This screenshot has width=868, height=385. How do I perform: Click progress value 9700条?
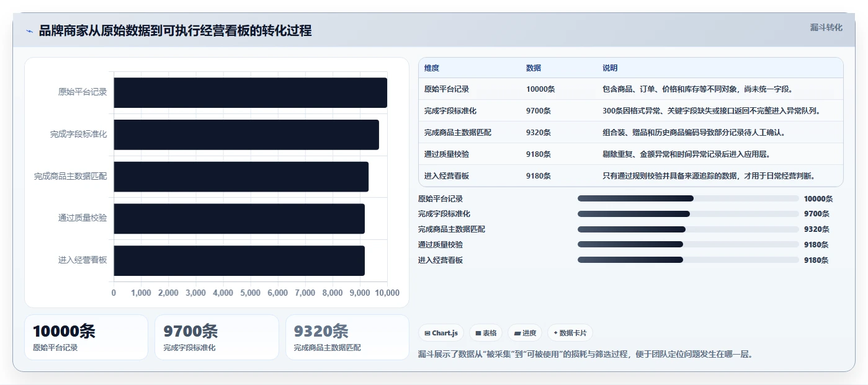point(817,214)
